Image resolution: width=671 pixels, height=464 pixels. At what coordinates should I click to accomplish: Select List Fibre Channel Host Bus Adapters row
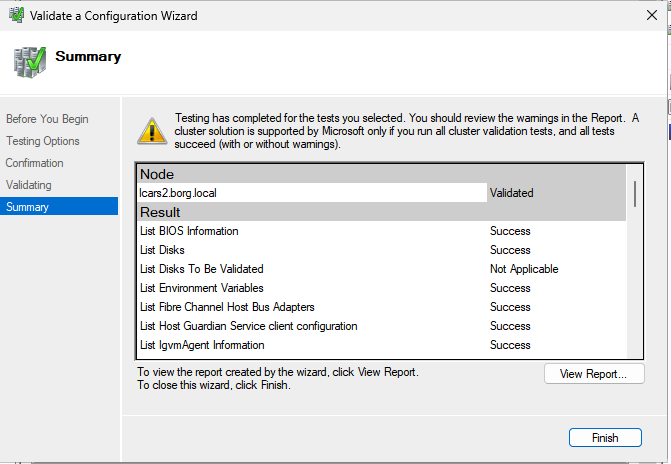(x=382, y=307)
